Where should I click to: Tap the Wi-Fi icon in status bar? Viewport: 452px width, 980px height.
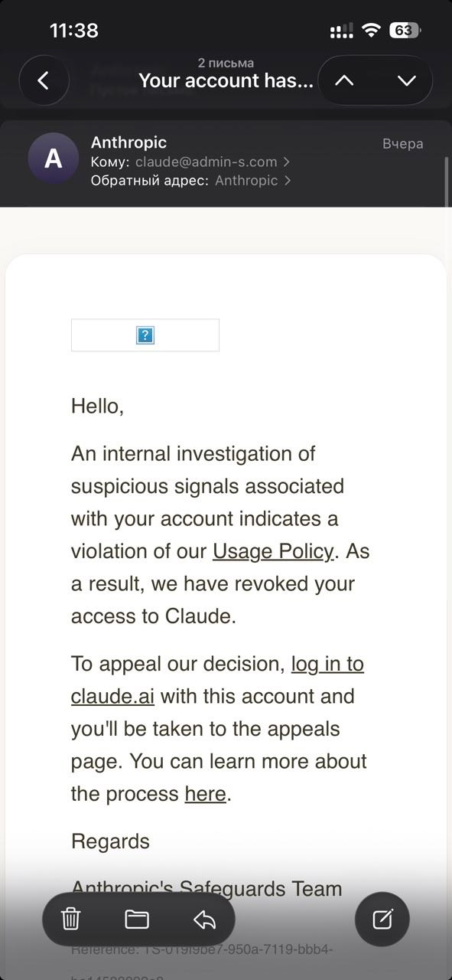[372, 31]
